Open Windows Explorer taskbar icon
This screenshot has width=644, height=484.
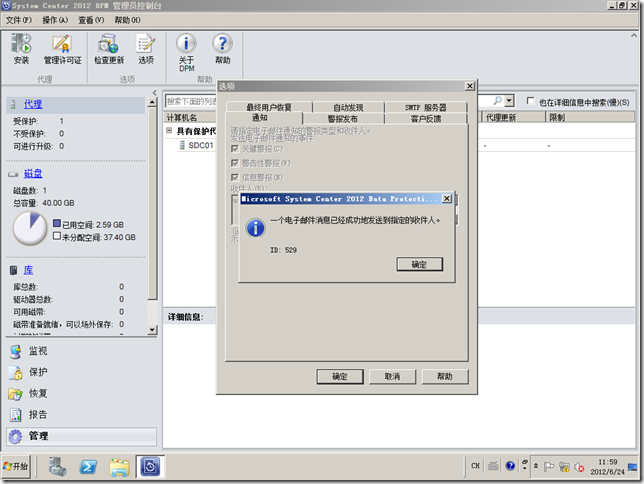point(120,467)
